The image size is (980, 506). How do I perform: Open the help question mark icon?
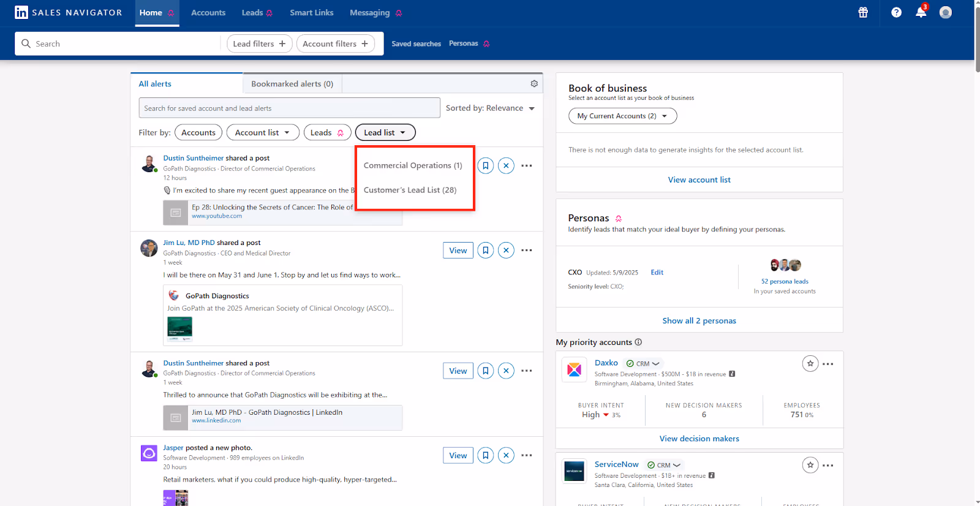point(896,12)
